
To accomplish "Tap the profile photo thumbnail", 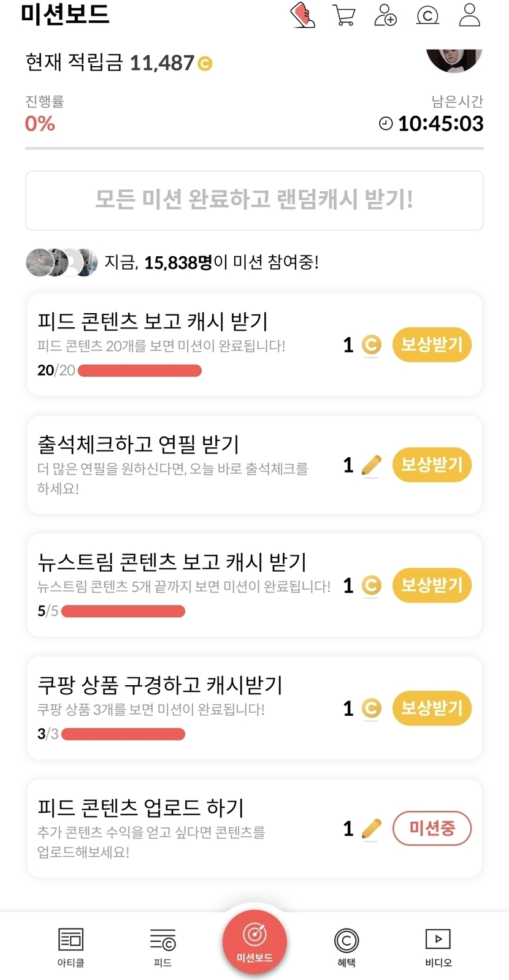I will click(x=454, y=59).
